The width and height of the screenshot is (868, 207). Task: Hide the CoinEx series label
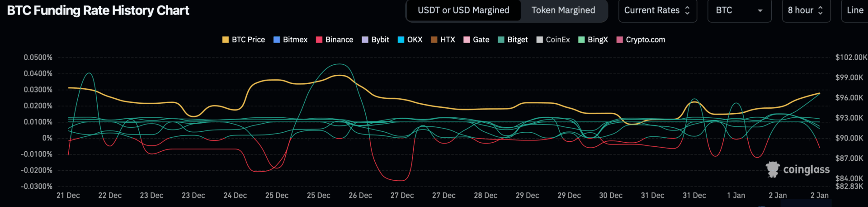pos(558,40)
